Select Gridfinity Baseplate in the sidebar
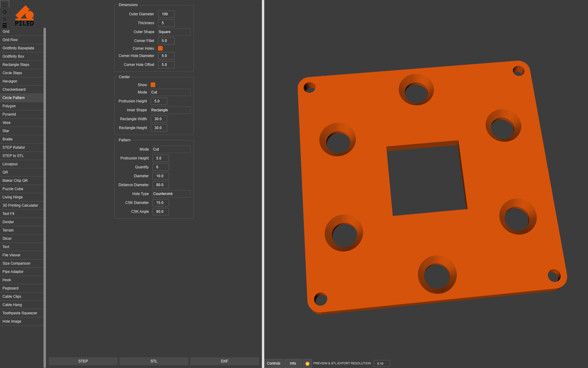 [x=18, y=48]
